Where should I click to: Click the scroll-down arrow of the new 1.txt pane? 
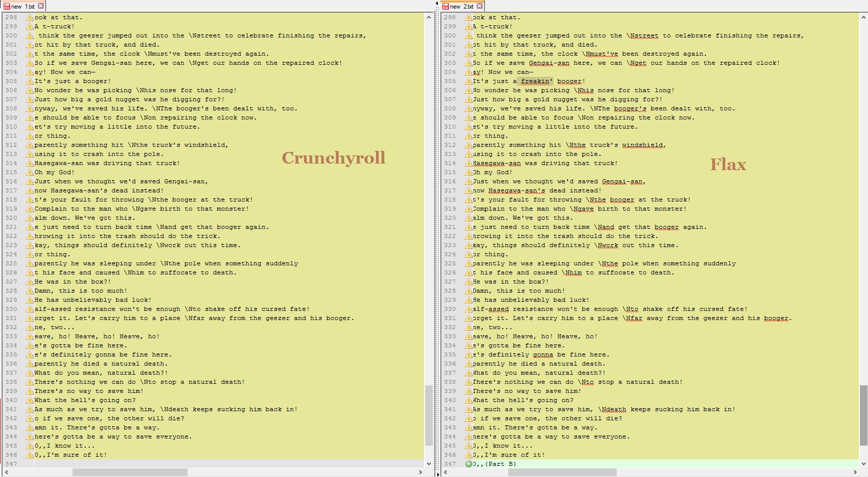(429, 463)
